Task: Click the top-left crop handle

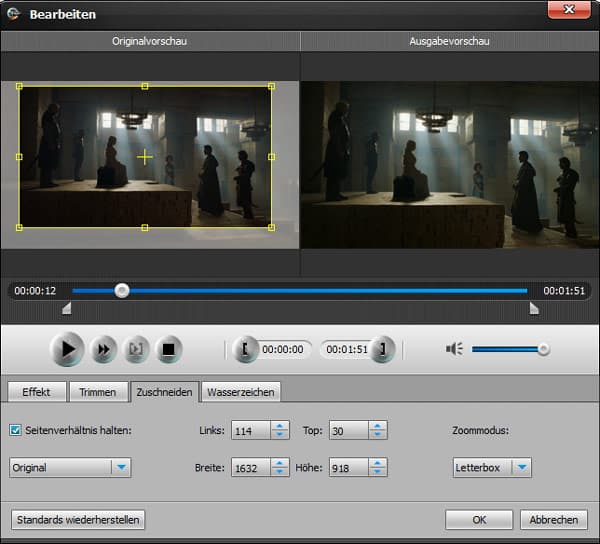Action: [19, 86]
